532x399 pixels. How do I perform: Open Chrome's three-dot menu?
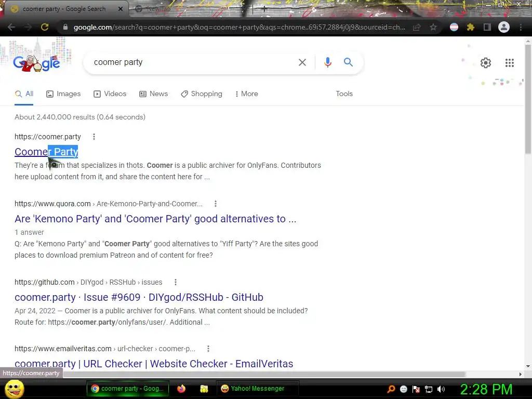[x=521, y=27]
